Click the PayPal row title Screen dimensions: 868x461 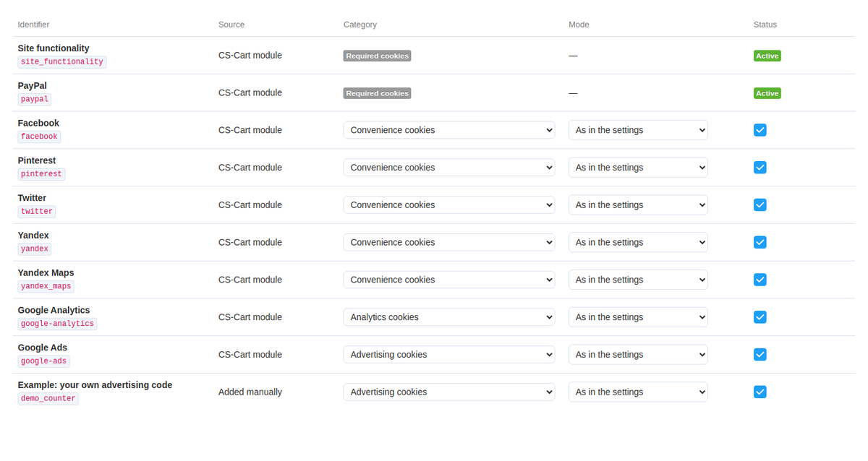33,86
